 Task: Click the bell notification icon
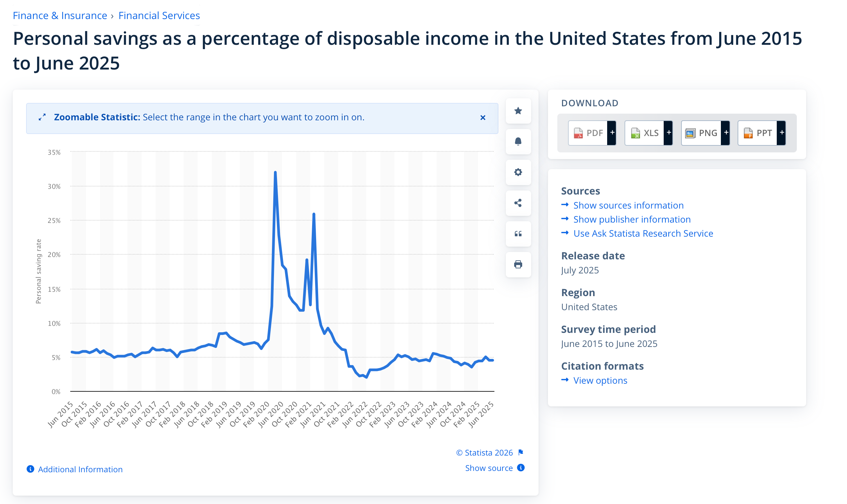coord(518,141)
